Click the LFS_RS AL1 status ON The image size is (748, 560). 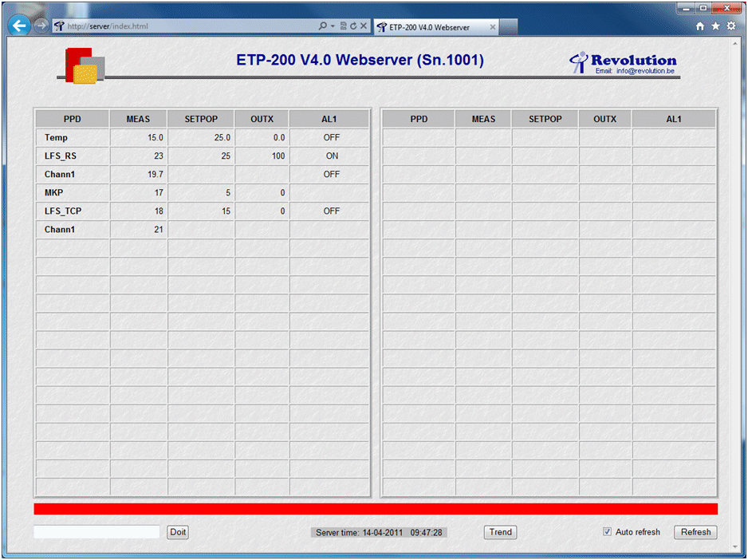332,156
